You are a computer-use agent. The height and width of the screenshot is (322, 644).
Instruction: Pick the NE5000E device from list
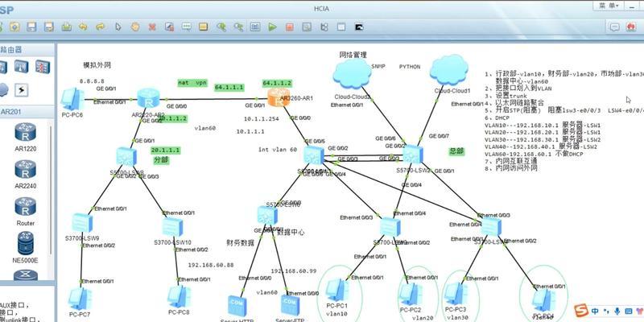(x=26, y=248)
